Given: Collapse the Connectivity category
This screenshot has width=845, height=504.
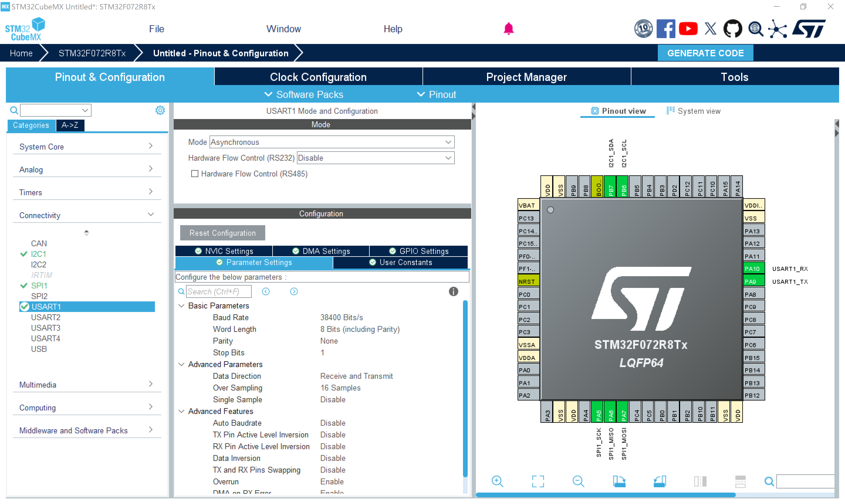Looking at the screenshot, I should (151, 214).
